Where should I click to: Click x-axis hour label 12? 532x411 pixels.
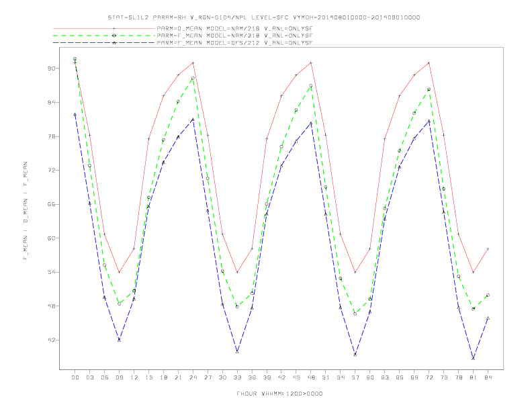[x=134, y=377]
